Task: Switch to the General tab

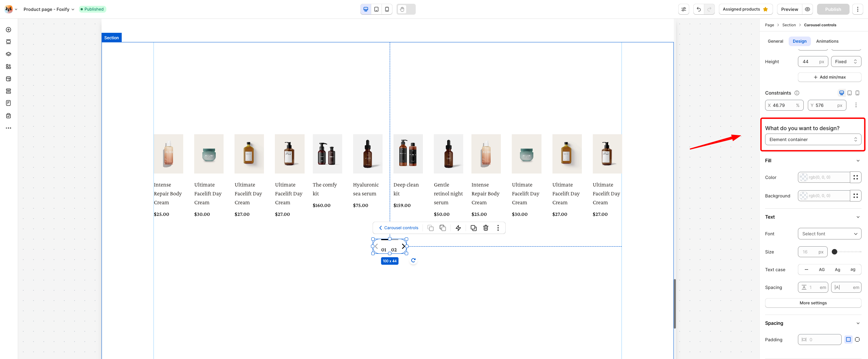Action: [775, 41]
